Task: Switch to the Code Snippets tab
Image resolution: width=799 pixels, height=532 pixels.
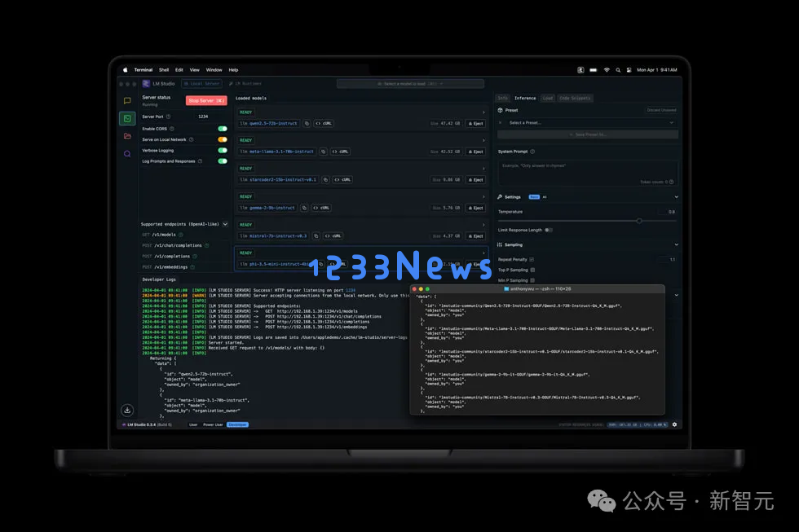Action: 575,99
